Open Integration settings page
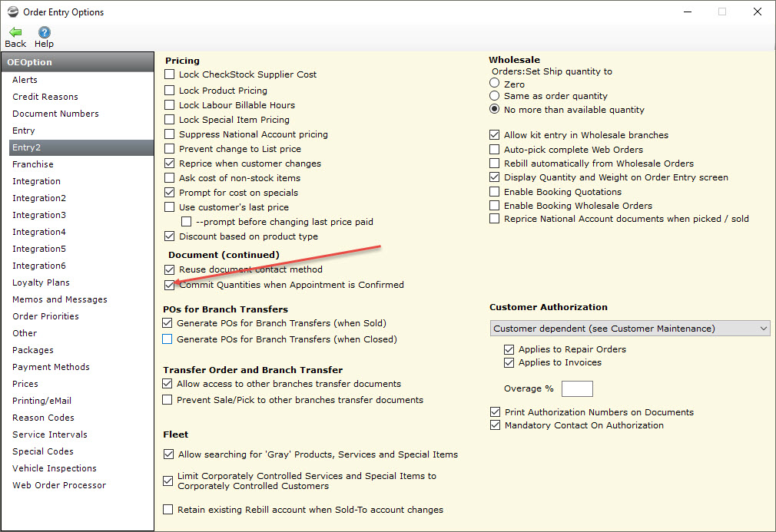This screenshot has width=776, height=532. point(36,181)
